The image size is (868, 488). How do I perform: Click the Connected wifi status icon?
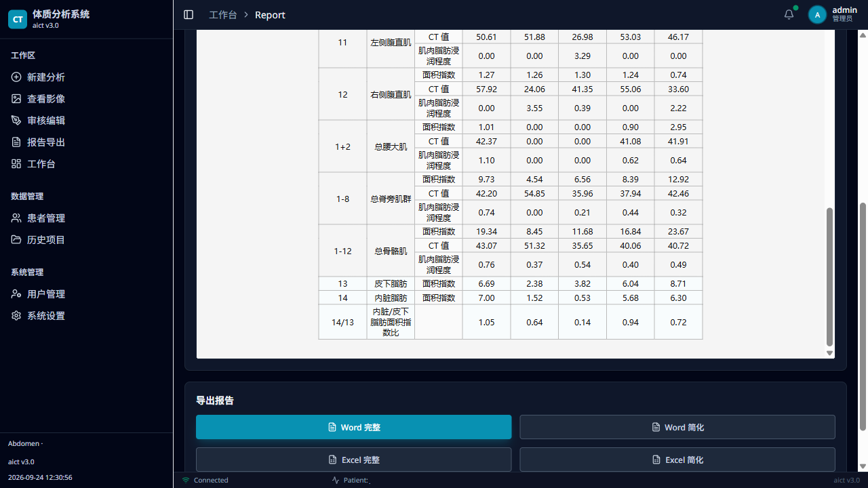coord(186,480)
